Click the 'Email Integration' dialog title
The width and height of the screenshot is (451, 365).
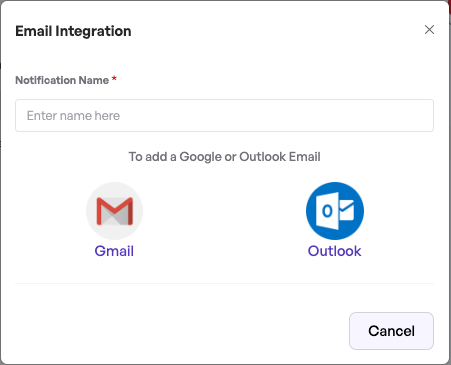[73, 31]
